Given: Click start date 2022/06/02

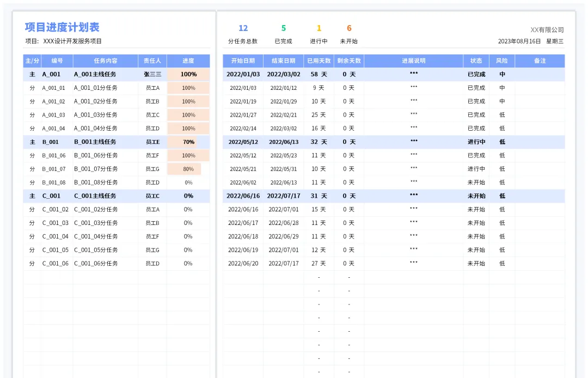Looking at the screenshot, I should [243, 182].
